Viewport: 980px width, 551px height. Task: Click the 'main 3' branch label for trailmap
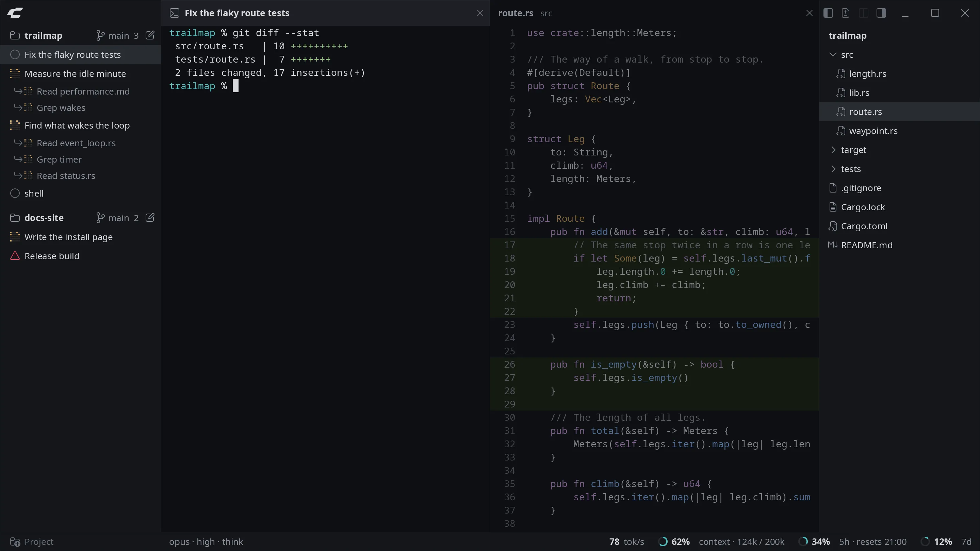point(123,35)
